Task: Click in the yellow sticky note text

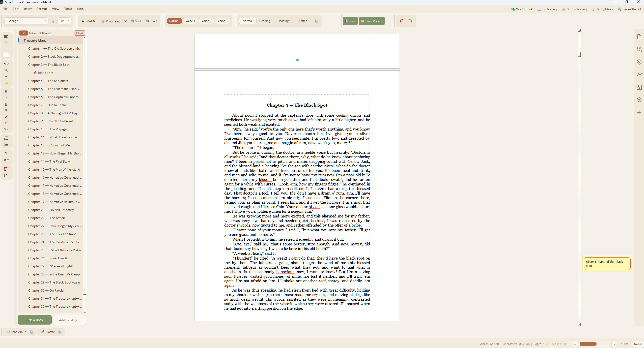Action: pyautogui.click(x=607, y=264)
